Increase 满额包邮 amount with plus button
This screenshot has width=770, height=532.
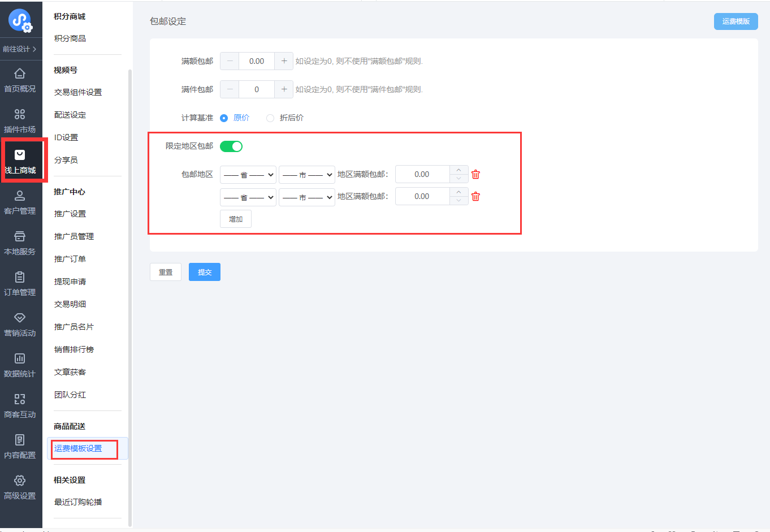pyautogui.click(x=284, y=61)
